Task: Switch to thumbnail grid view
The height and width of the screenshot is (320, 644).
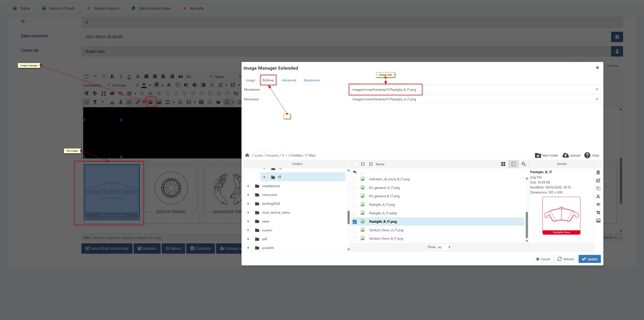Action: click(x=503, y=164)
